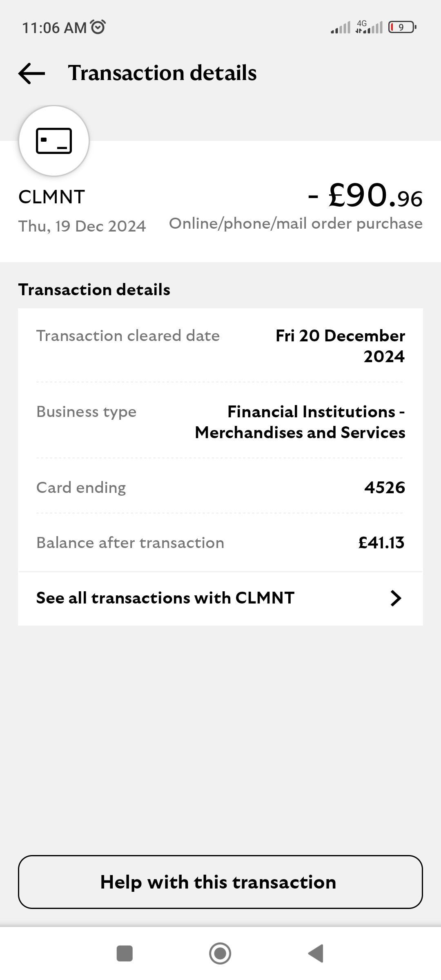Tap the 4G signal strength icon
The height and width of the screenshot is (980, 441).
(369, 27)
